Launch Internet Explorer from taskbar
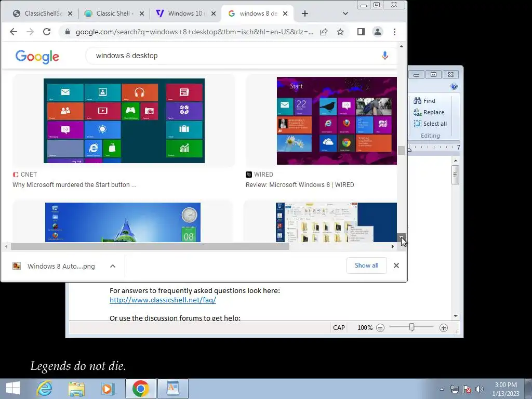 click(45, 389)
